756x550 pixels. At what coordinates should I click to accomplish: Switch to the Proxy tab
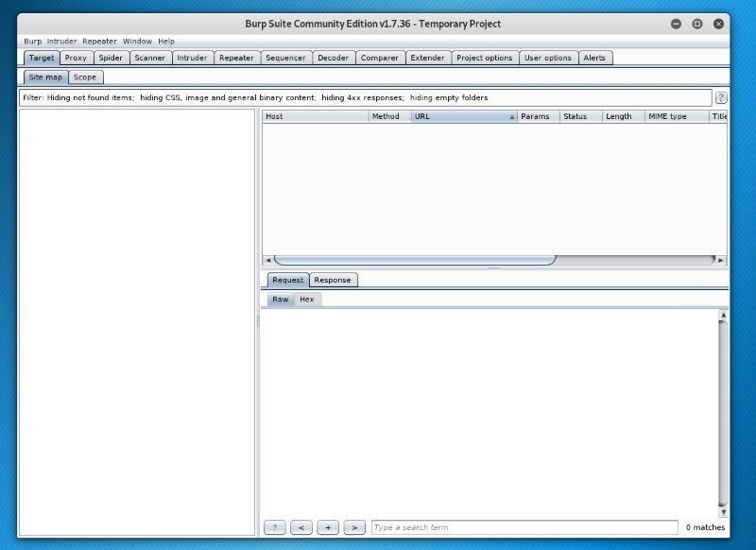tap(76, 58)
